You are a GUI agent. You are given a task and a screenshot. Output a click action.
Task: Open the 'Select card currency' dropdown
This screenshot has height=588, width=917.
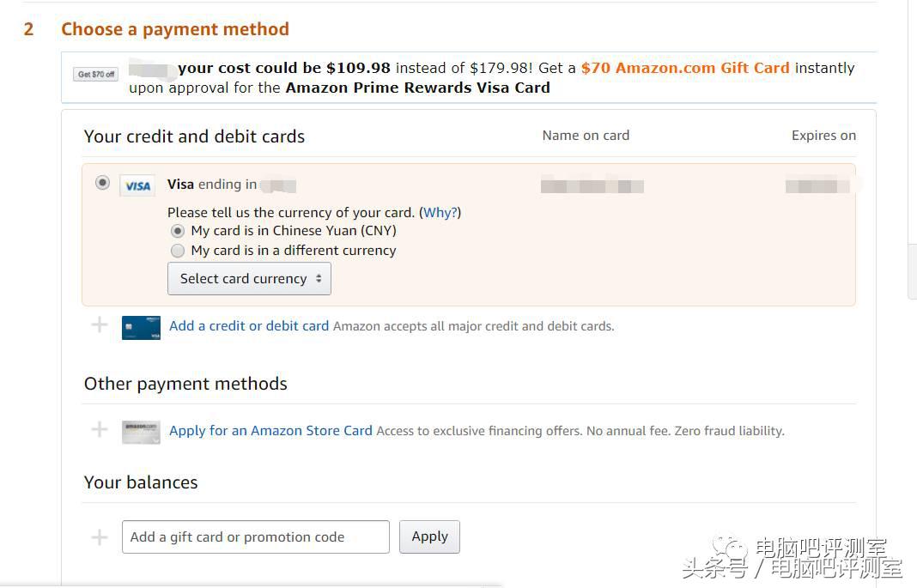click(249, 279)
